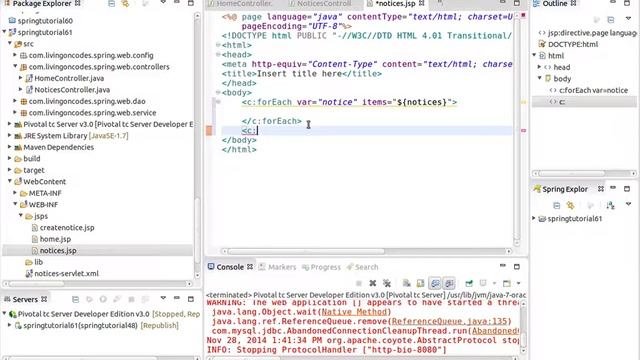Expand the Maven Dependencies node

(x=10, y=147)
